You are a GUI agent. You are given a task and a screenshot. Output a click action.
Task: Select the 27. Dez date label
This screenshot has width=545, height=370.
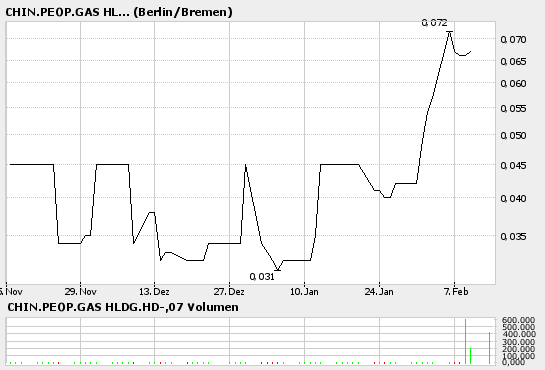[229, 292]
